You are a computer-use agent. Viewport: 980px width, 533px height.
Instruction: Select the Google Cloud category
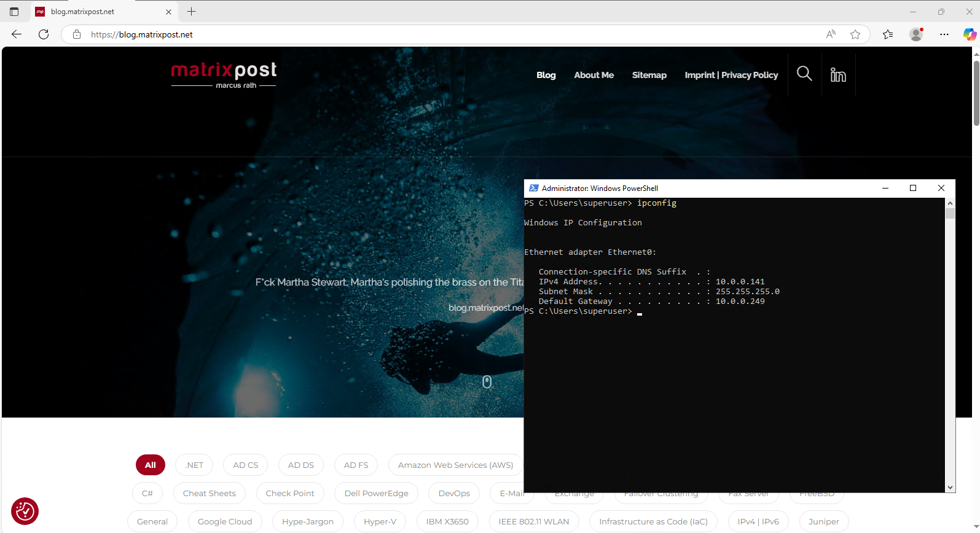(x=225, y=521)
